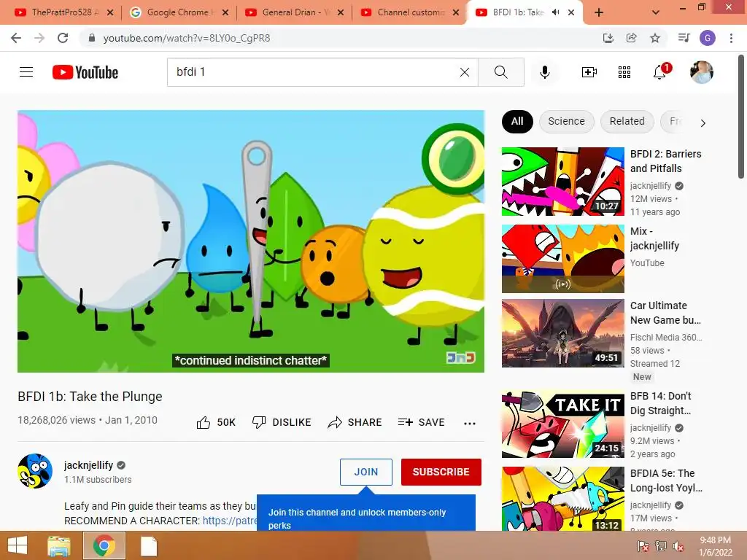Screen dimensions: 747x560
Task: Clear the search box text with X
Action: tap(465, 72)
